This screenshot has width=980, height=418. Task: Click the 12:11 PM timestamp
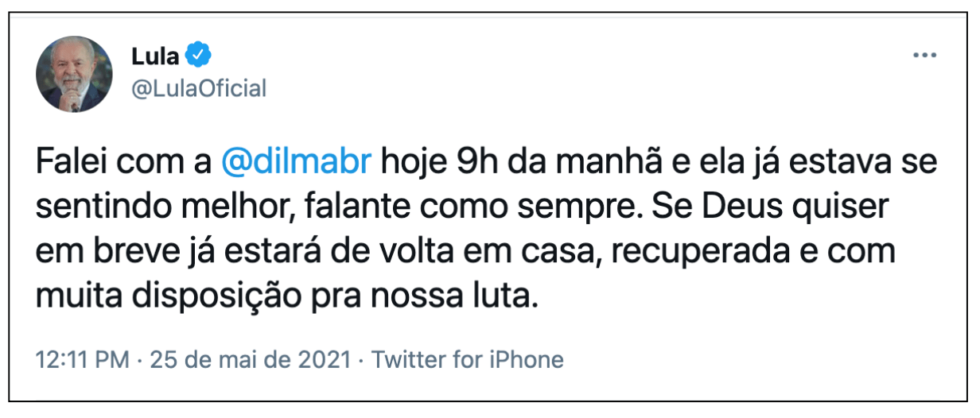pyautogui.click(x=82, y=359)
